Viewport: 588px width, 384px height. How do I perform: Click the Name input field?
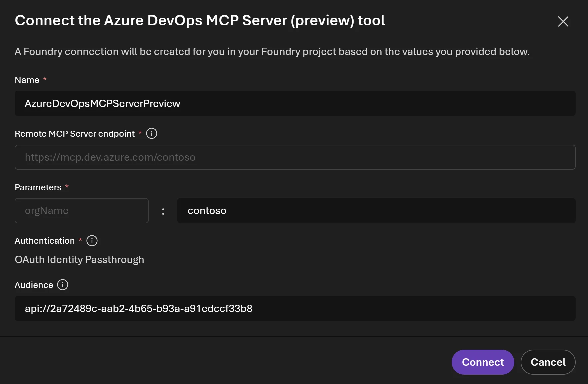tap(295, 104)
